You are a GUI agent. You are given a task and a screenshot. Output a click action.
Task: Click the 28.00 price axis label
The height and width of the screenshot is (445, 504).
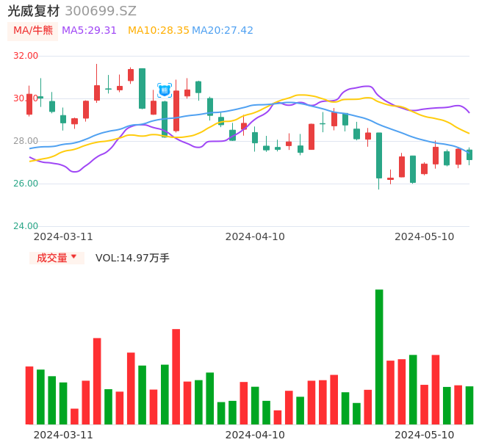pyautogui.click(x=26, y=141)
